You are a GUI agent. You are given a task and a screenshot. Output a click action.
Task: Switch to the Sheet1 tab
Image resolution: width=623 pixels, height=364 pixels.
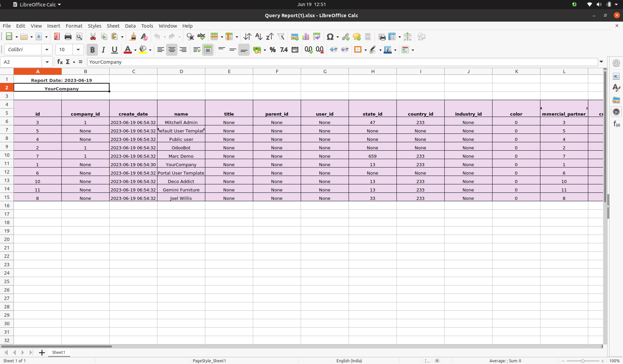click(x=58, y=353)
